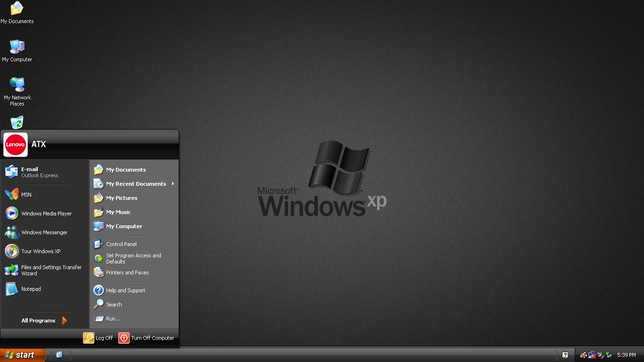Screen dimensions: 644x362
Task: Open Windows Messenger in Start menu
Action: coord(45,232)
